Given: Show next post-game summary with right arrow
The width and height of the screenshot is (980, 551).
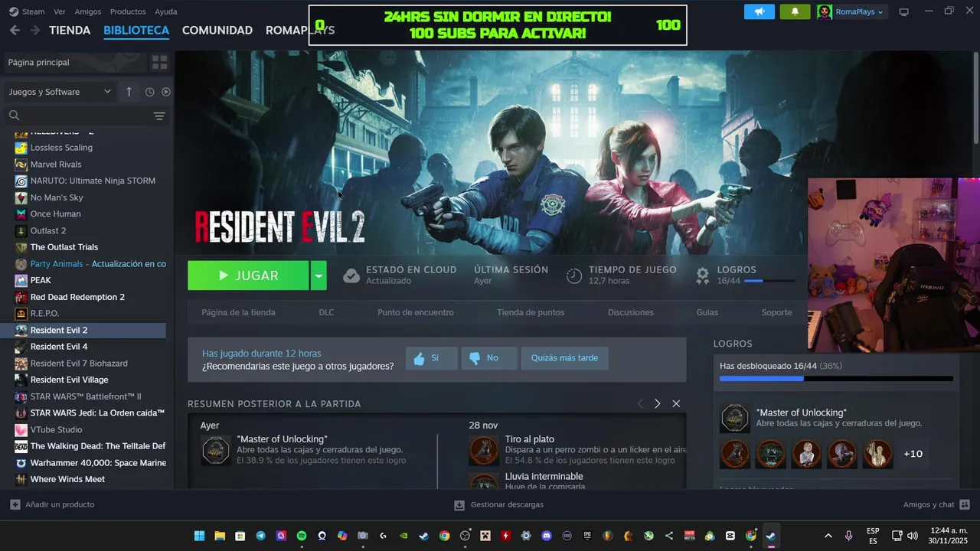Looking at the screenshot, I should (657, 403).
